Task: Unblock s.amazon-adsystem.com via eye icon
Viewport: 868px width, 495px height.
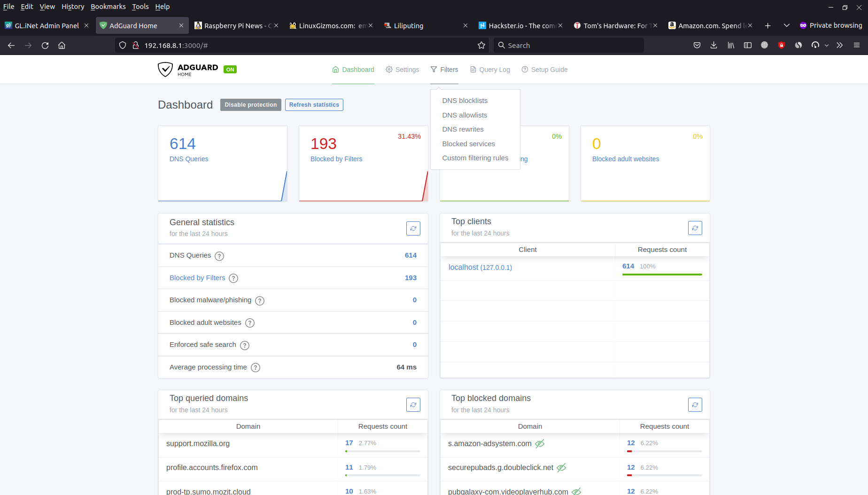Action: point(540,444)
